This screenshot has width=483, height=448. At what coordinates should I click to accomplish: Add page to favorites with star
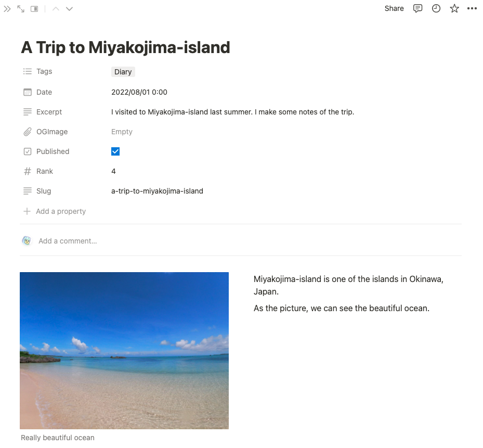(x=454, y=9)
